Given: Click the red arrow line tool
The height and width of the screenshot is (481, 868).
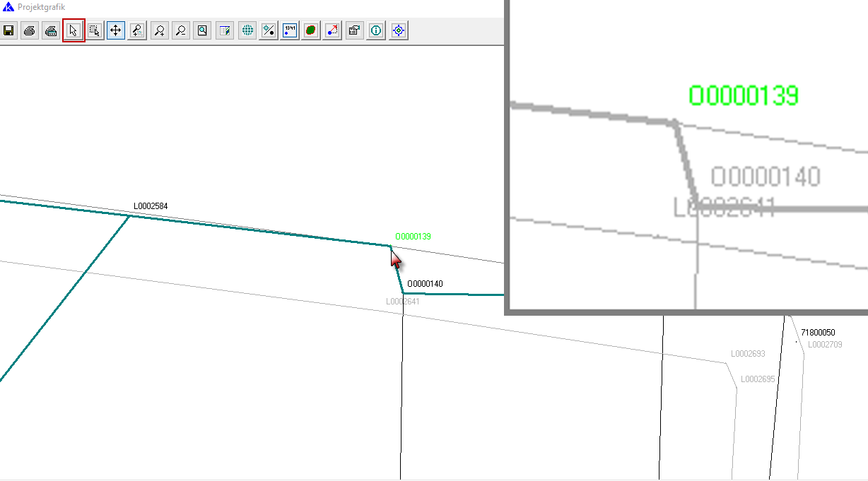Looking at the screenshot, I should tap(332, 31).
